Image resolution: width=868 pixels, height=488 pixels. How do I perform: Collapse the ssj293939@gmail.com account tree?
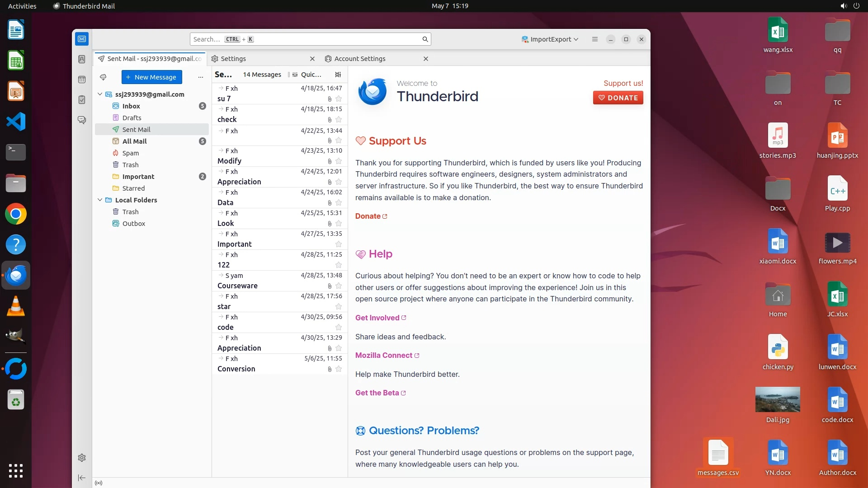point(100,94)
